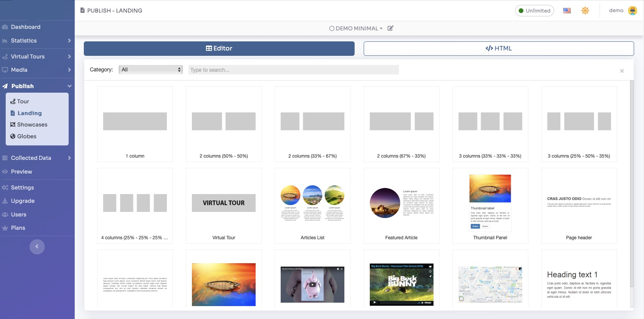The width and height of the screenshot is (644, 319).
Task: Expand the Virtual Tours chevron
Action: (x=69, y=57)
